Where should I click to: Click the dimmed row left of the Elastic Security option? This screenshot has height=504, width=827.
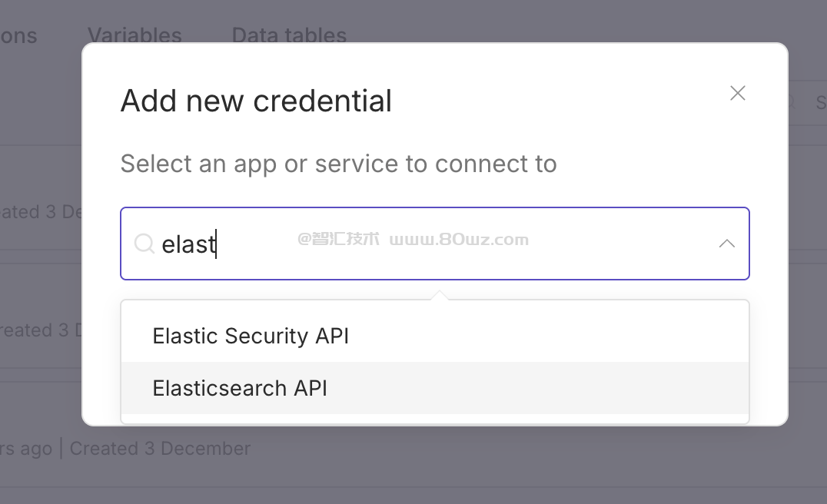point(40,330)
